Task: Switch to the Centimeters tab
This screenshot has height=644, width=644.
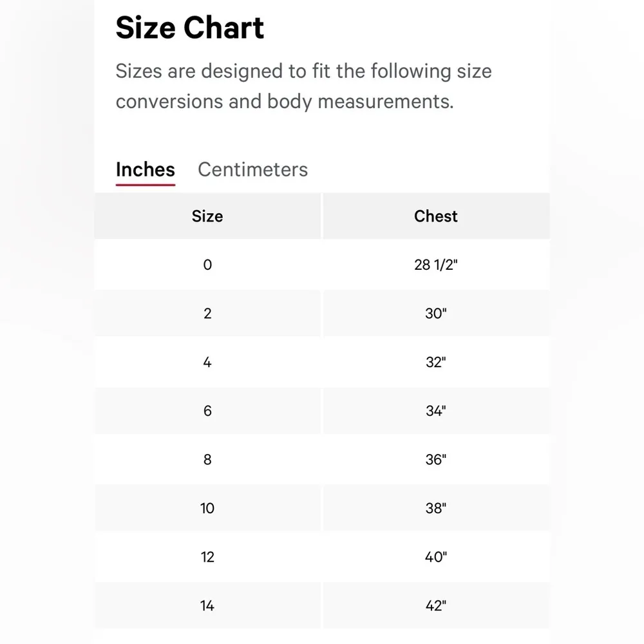Action: click(252, 169)
